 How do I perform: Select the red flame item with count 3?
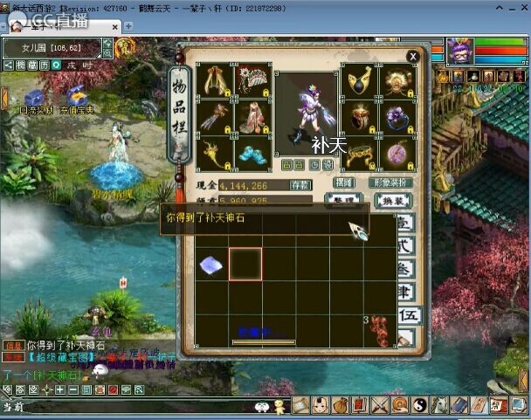[x=381, y=330]
